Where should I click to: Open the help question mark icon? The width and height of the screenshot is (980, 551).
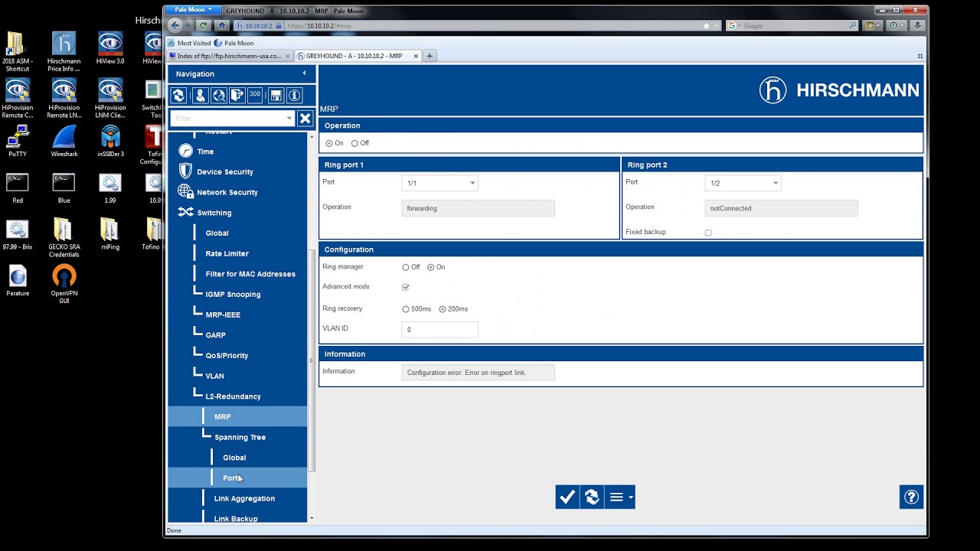tap(911, 497)
